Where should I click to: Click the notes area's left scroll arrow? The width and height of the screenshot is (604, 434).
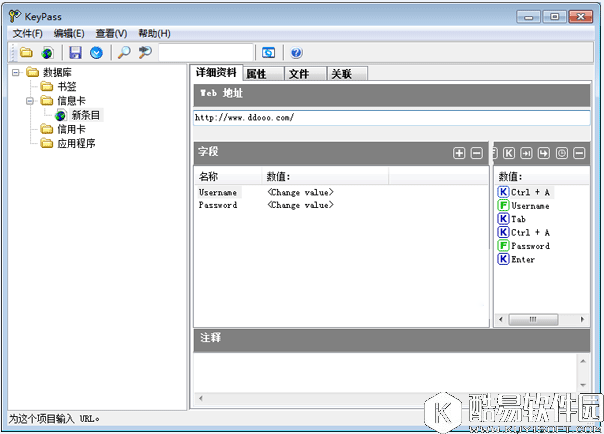coord(200,398)
